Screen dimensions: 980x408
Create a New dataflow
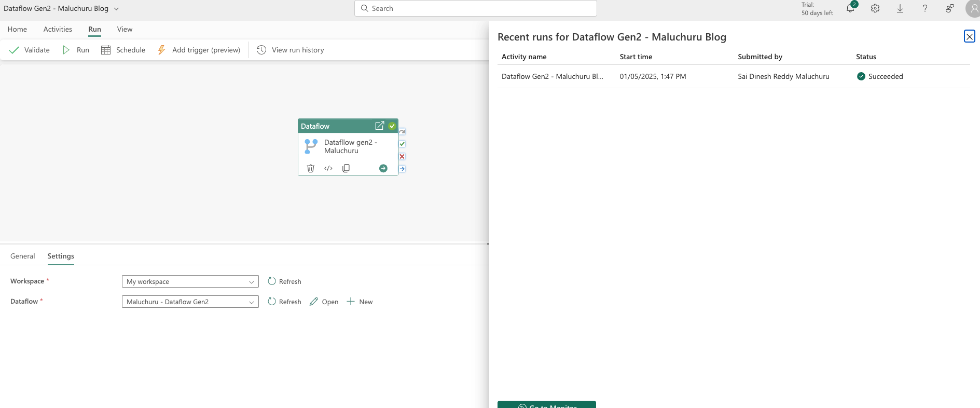click(360, 302)
